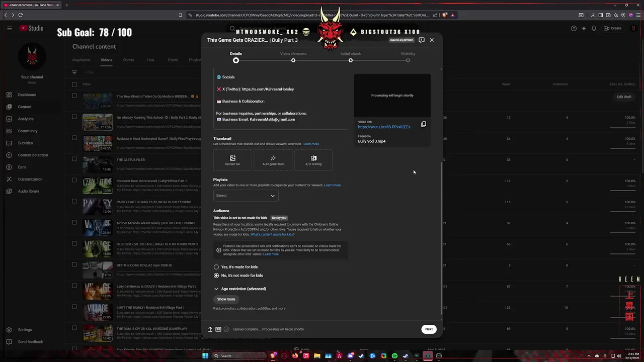Image resolution: width=644 pixels, height=362 pixels.
Task: Click the send feedback icon in dialog header
Action: [422, 40]
